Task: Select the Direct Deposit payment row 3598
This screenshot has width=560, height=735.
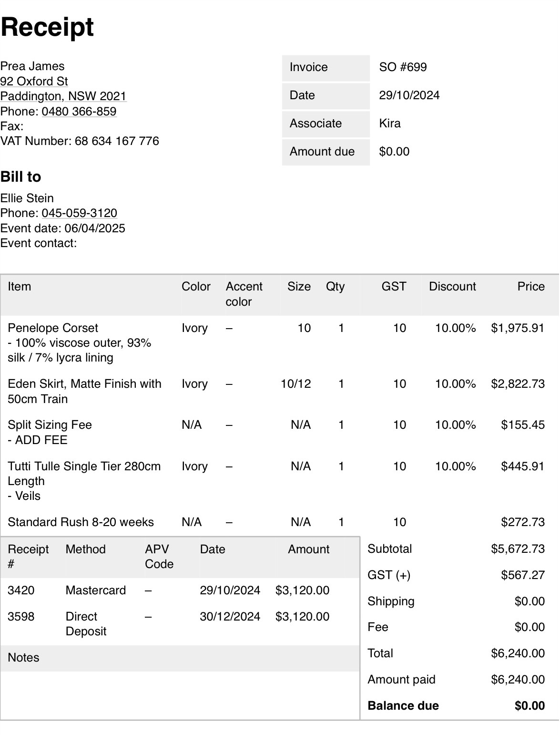Action: [180, 624]
